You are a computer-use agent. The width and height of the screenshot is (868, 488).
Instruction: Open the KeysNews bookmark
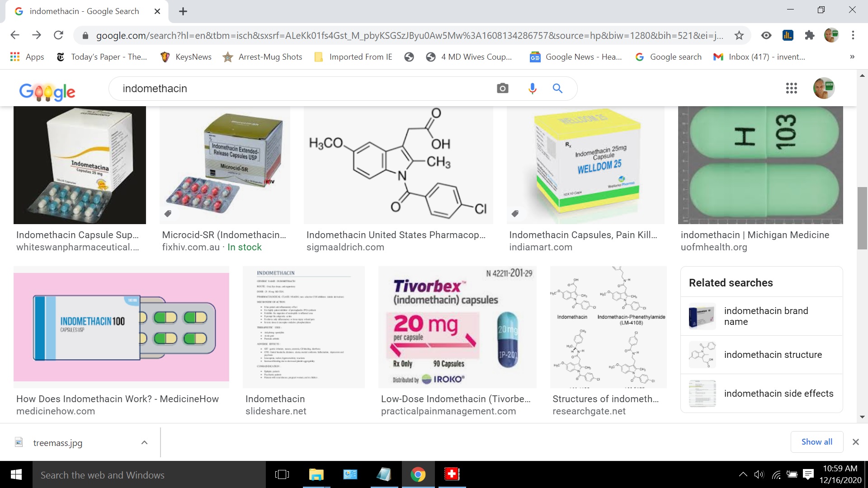click(x=186, y=57)
